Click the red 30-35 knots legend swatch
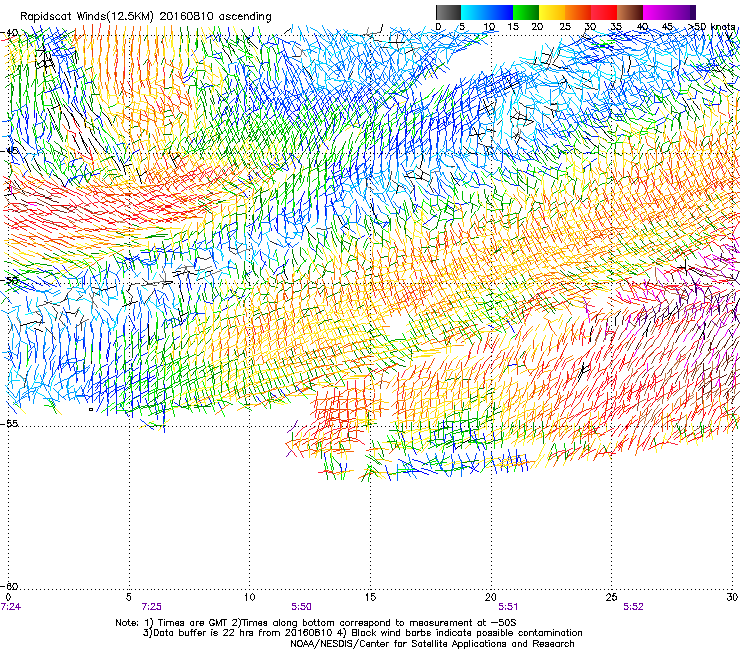This screenshot has width=740, height=650. point(604,12)
